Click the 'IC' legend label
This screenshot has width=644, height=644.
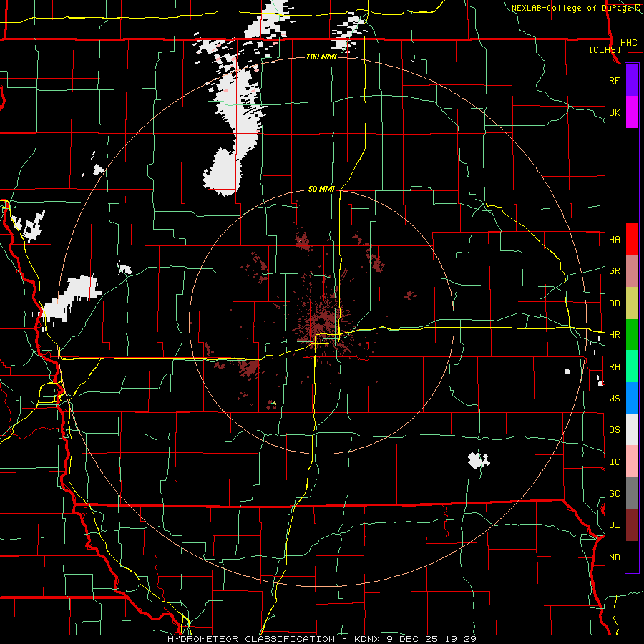(614, 462)
